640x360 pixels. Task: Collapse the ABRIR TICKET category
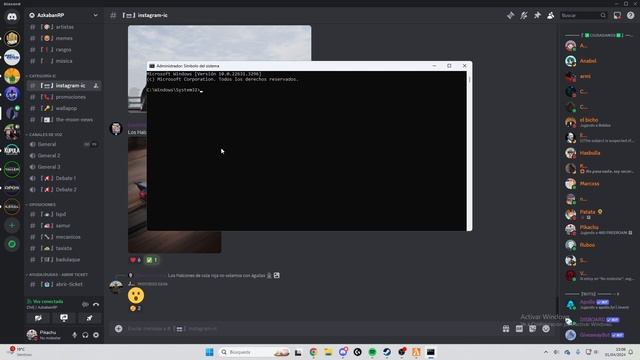coord(57,275)
